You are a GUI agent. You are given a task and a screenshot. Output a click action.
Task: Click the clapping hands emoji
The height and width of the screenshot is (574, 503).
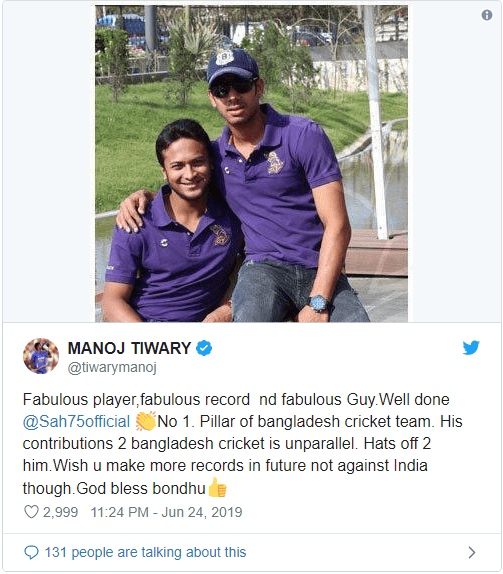point(145,421)
